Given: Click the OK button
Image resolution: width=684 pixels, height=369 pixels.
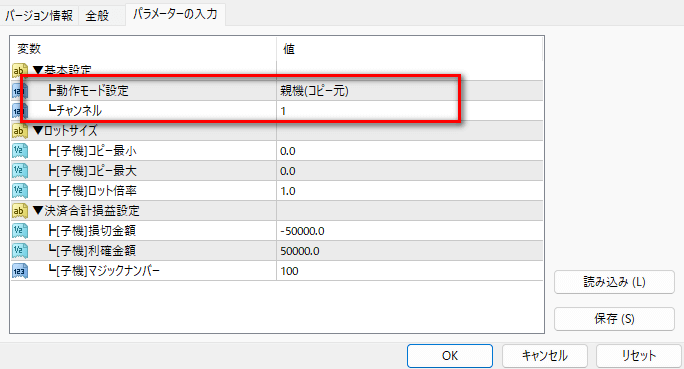Looking at the screenshot, I should click(450, 356).
